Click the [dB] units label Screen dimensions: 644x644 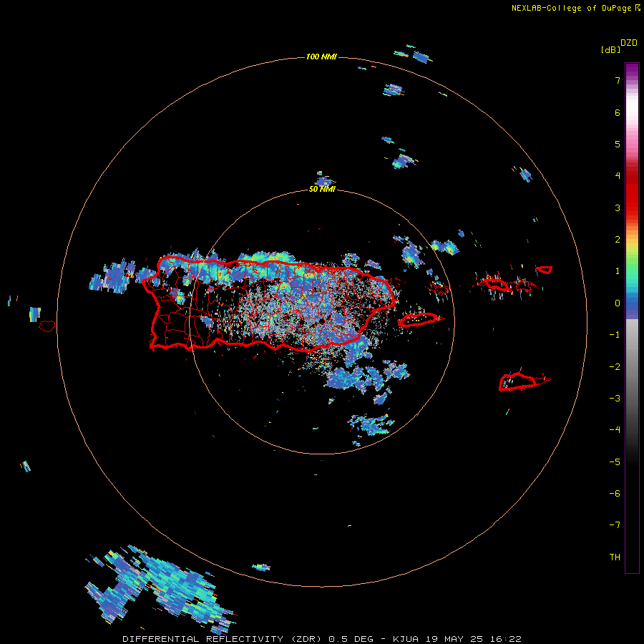pos(610,49)
